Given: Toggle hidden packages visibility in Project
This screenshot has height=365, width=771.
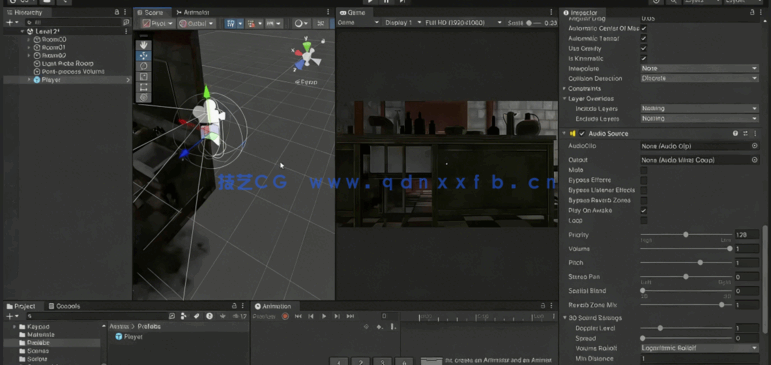Looking at the screenshot, I should [x=240, y=316].
